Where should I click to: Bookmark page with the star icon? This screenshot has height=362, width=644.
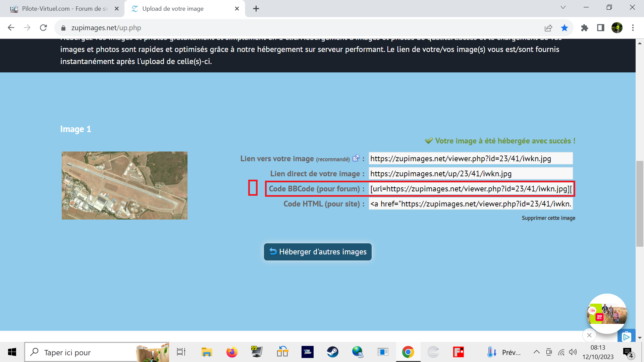565,28
